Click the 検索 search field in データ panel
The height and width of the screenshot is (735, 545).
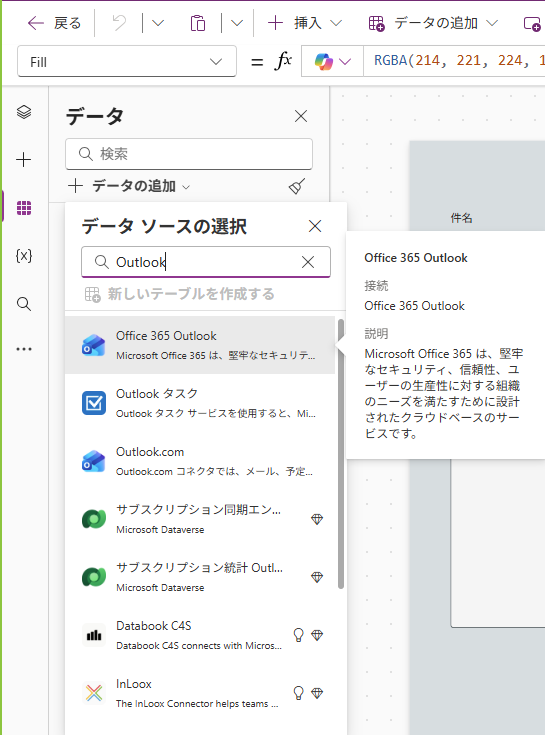(x=189, y=154)
